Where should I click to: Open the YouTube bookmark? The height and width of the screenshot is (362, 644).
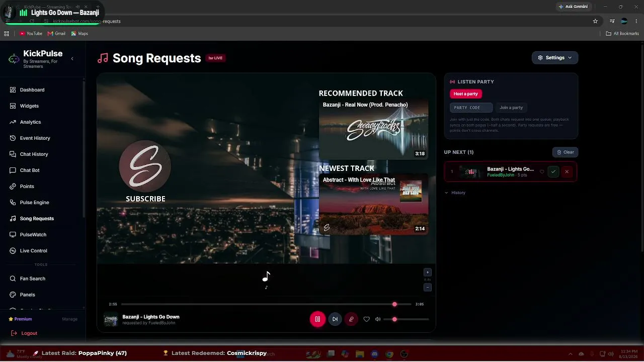(x=31, y=34)
